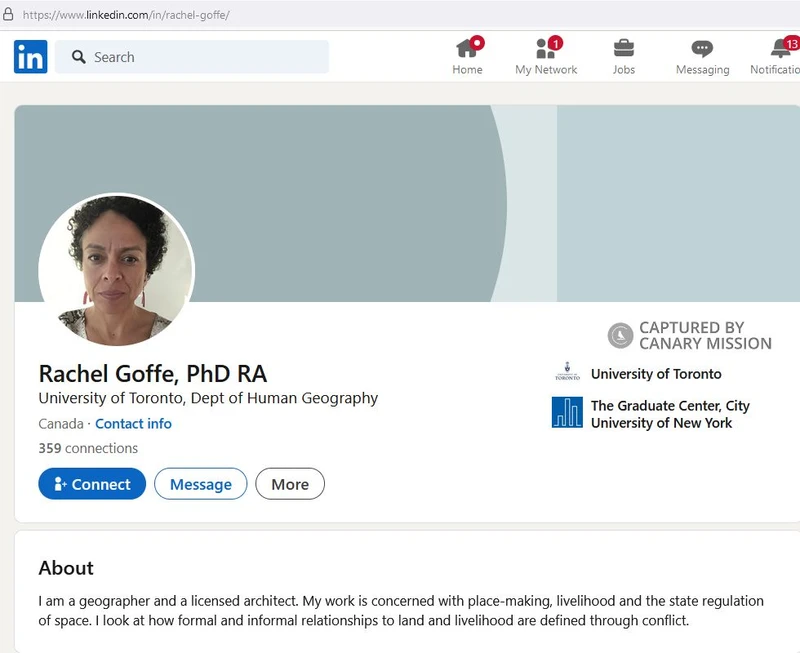
Task: Open the Messaging icon
Action: coord(702,48)
